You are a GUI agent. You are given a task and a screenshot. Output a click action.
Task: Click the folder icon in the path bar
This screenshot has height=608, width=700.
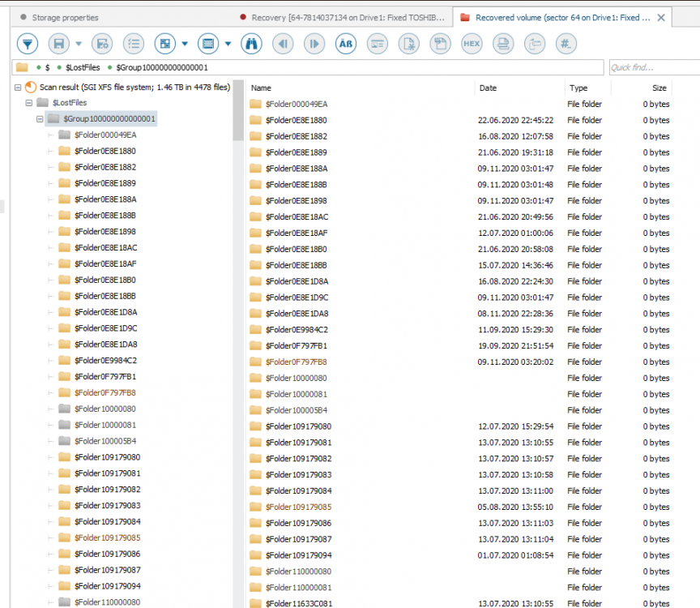pos(22,67)
